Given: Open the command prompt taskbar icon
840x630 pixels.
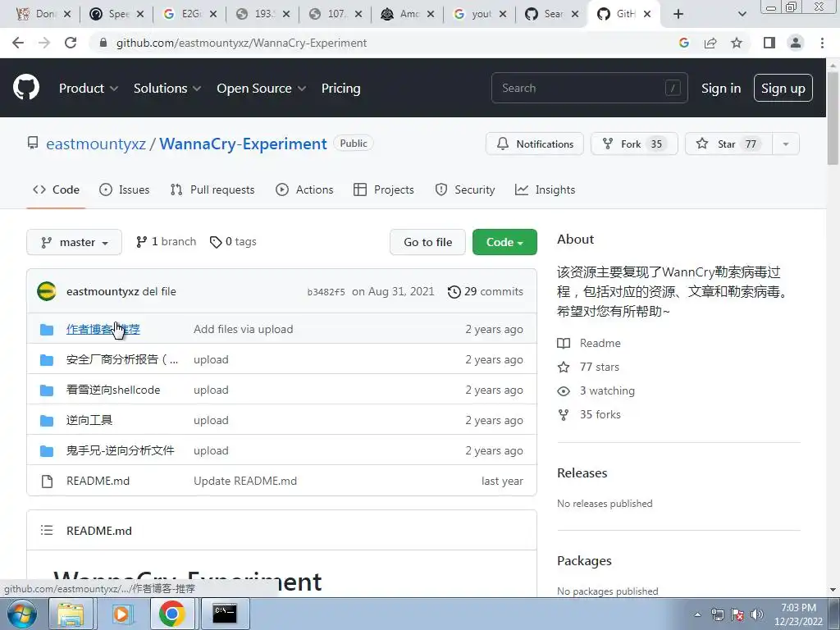Looking at the screenshot, I should click(225, 614).
